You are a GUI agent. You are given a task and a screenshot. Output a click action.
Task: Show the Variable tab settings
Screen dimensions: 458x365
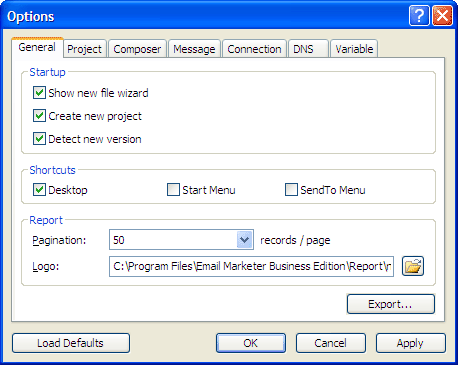(x=354, y=49)
